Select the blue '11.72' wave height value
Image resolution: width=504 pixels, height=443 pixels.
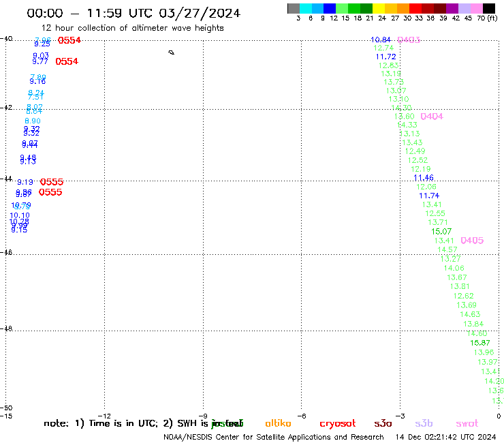click(385, 57)
